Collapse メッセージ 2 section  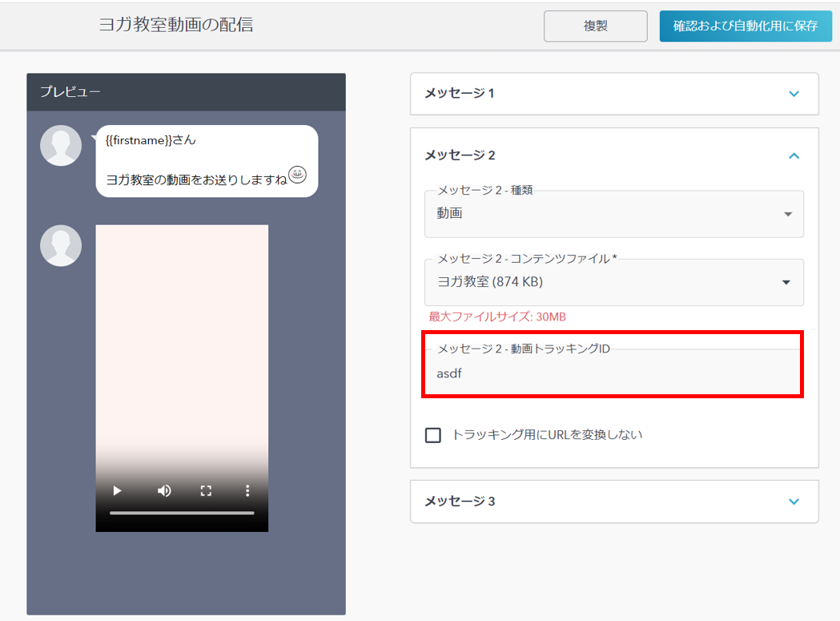[794, 155]
